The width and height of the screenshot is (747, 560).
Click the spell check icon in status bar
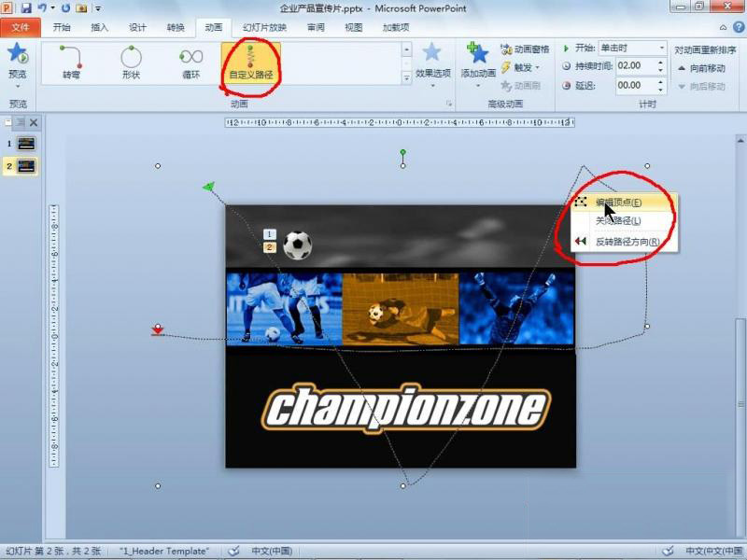coord(233,551)
